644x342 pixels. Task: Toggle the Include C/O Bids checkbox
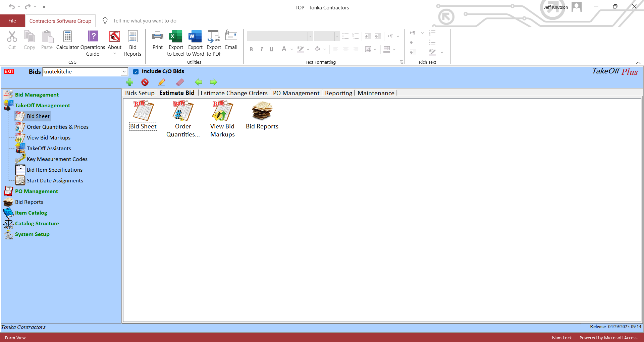pos(136,71)
